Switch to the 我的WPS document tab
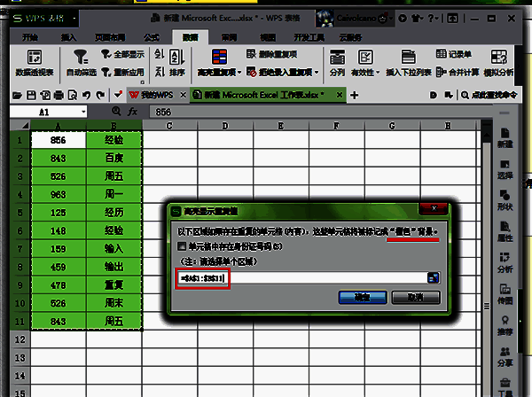 (153, 94)
